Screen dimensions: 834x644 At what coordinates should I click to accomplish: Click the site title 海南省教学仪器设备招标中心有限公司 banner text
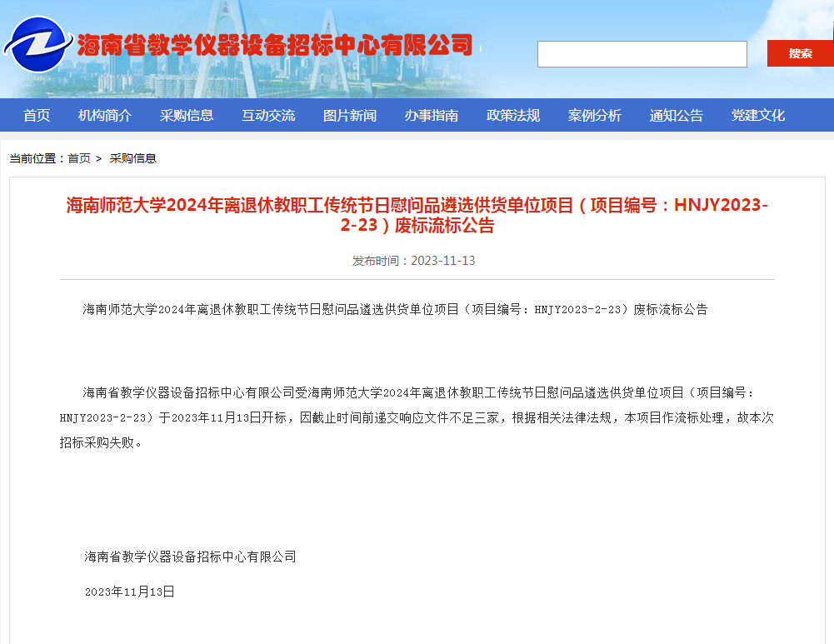[275, 45]
